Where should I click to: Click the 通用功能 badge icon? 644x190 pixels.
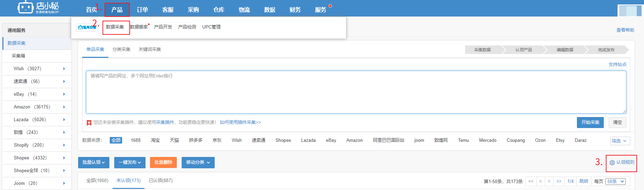pos(87,27)
